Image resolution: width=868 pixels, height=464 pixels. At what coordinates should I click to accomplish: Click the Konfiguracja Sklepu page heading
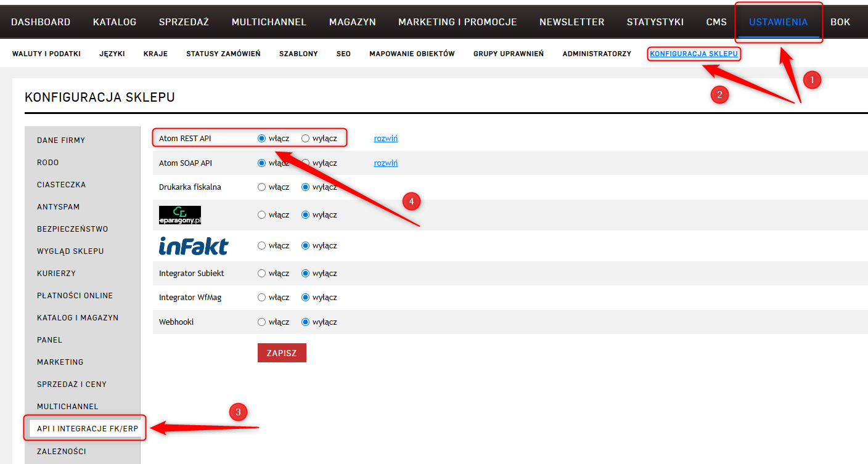[100, 97]
